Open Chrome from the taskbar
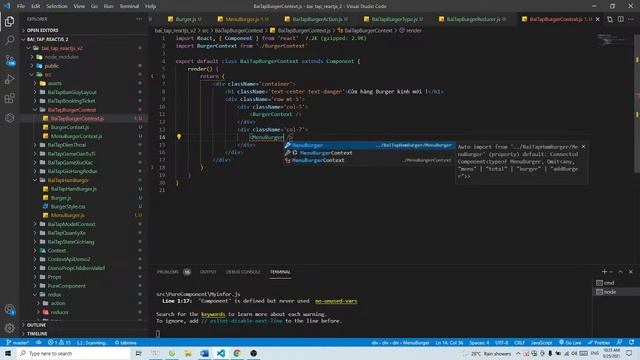This screenshot has height=360, width=640. click(x=237, y=353)
